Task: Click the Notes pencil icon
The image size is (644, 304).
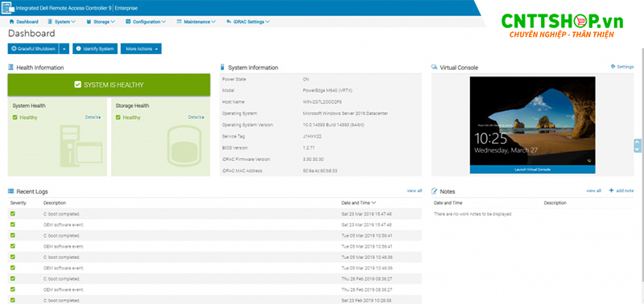Action: (434, 191)
